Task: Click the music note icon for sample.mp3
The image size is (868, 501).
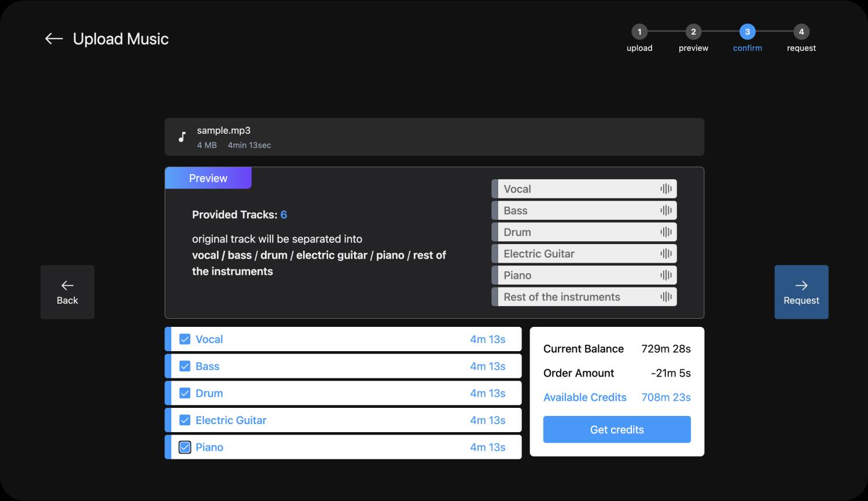Action: pos(182,137)
